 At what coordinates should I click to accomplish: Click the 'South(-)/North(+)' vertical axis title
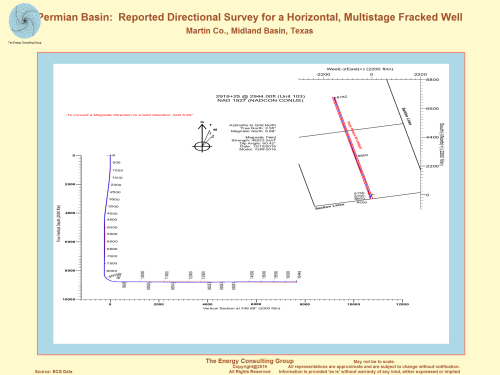442,145
